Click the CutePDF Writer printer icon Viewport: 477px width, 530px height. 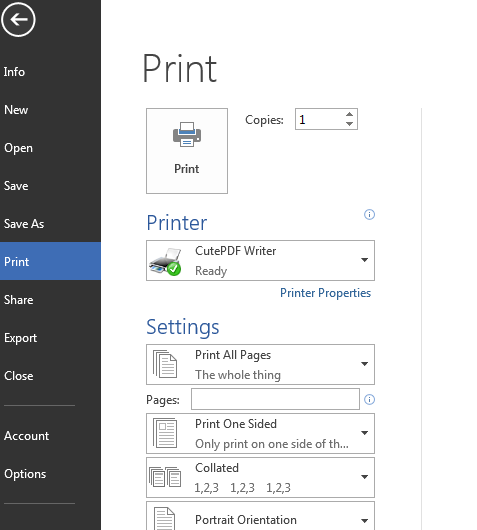click(166, 261)
